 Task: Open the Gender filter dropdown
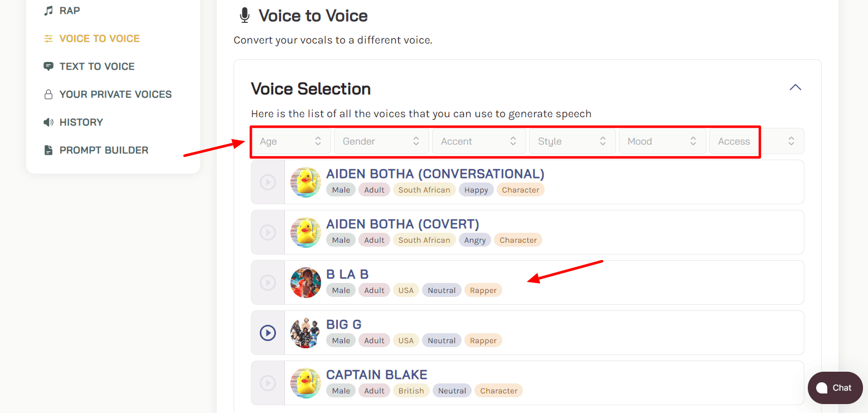pos(381,141)
